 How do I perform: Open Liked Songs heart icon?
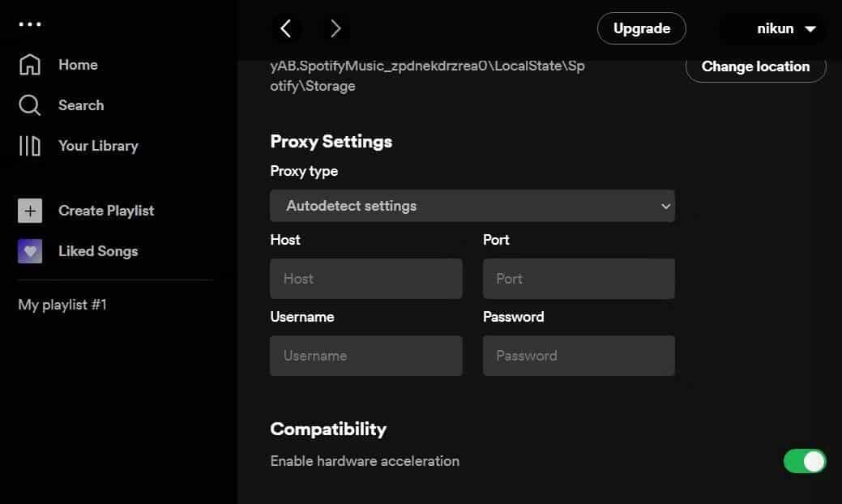[30, 251]
